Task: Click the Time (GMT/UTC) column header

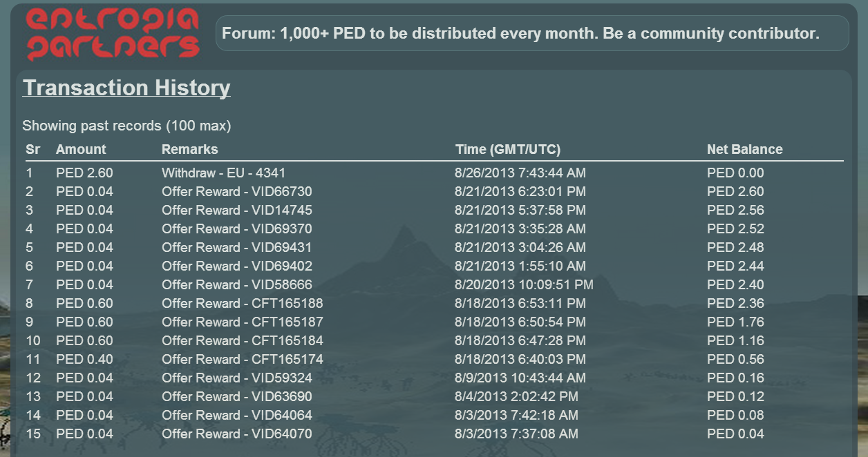Action: 507,149
